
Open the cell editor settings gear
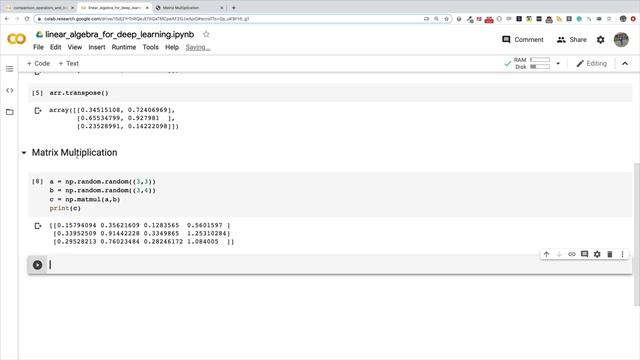pyautogui.click(x=597, y=254)
